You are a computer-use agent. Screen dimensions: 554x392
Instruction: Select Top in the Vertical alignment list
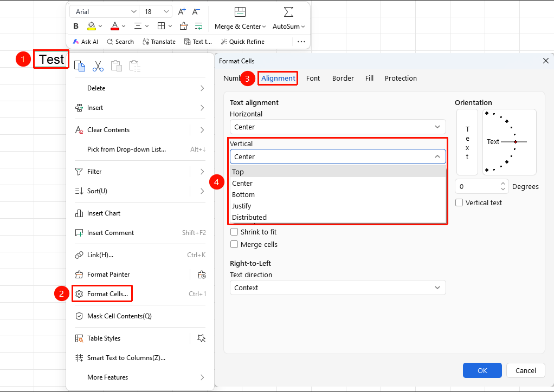(x=338, y=172)
